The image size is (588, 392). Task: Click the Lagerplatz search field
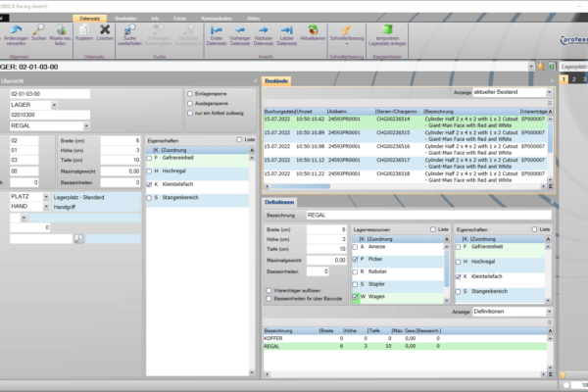point(573,67)
